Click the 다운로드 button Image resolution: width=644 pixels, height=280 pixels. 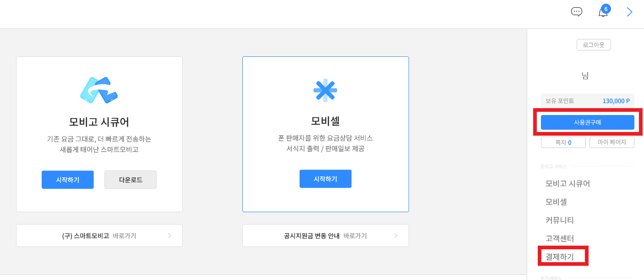coord(131,180)
